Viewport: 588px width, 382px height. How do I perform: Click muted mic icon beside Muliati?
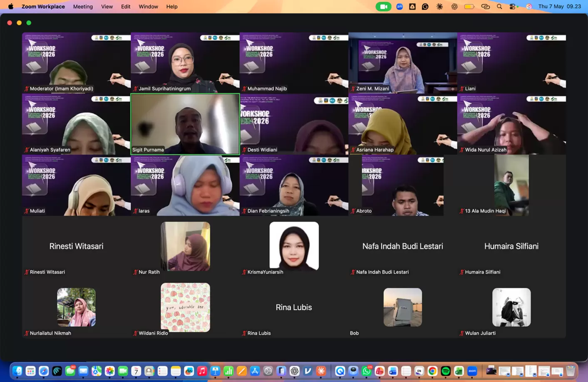point(27,211)
